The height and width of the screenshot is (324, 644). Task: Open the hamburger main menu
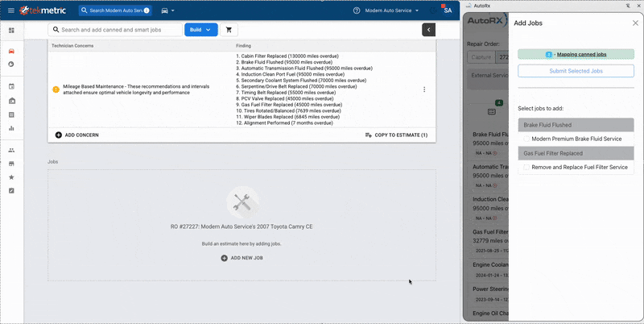(10, 10)
